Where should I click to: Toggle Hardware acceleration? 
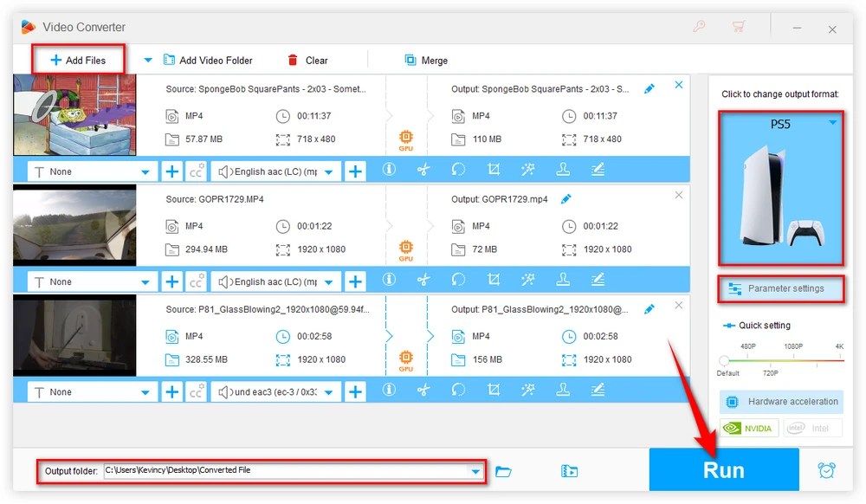(780, 401)
